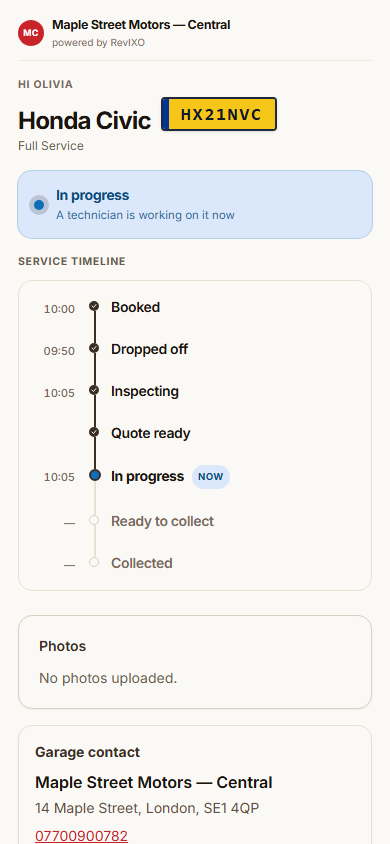Click the Quote ready timeline label
The image size is (390, 844).
[x=151, y=433]
